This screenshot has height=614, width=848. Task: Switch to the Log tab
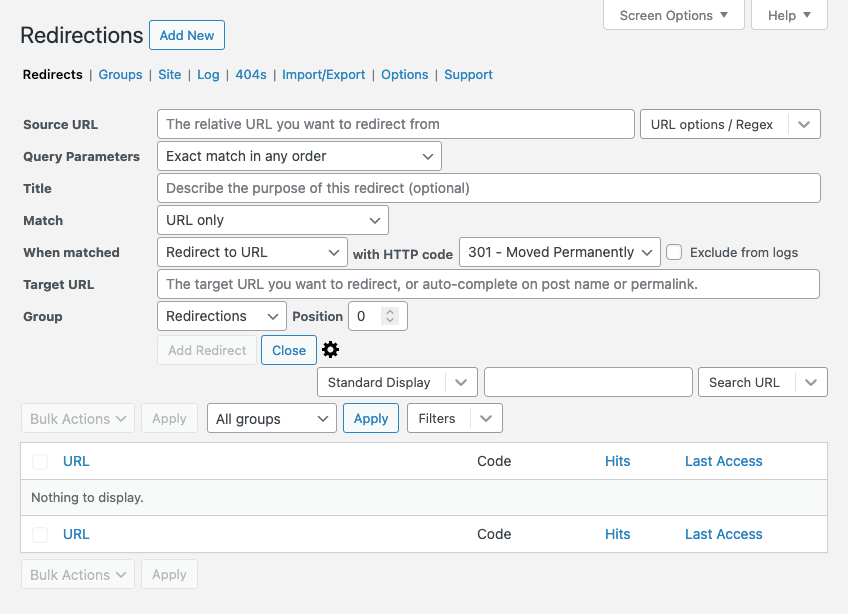[208, 74]
